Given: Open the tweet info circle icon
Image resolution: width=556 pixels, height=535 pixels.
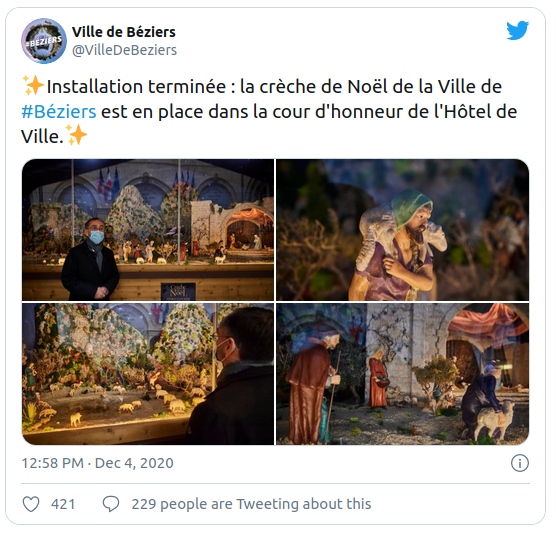Looking at the screenshot, I should click(520, 463).
